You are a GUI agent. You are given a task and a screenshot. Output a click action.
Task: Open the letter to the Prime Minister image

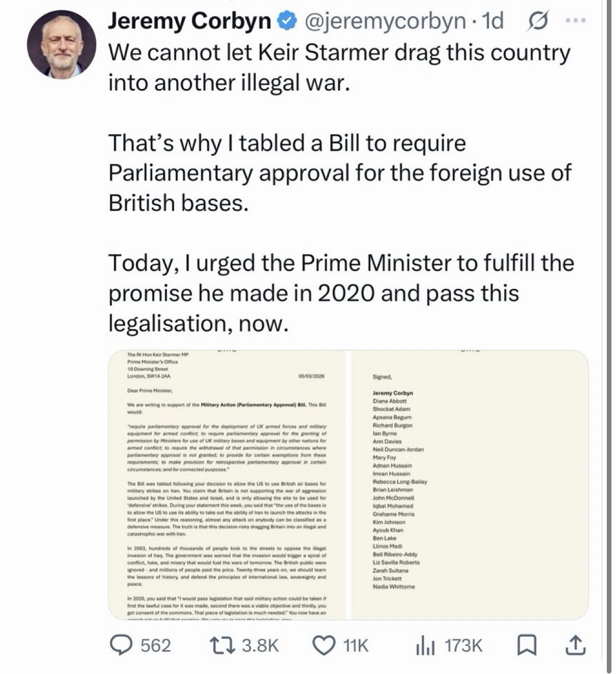click(227, 485)
